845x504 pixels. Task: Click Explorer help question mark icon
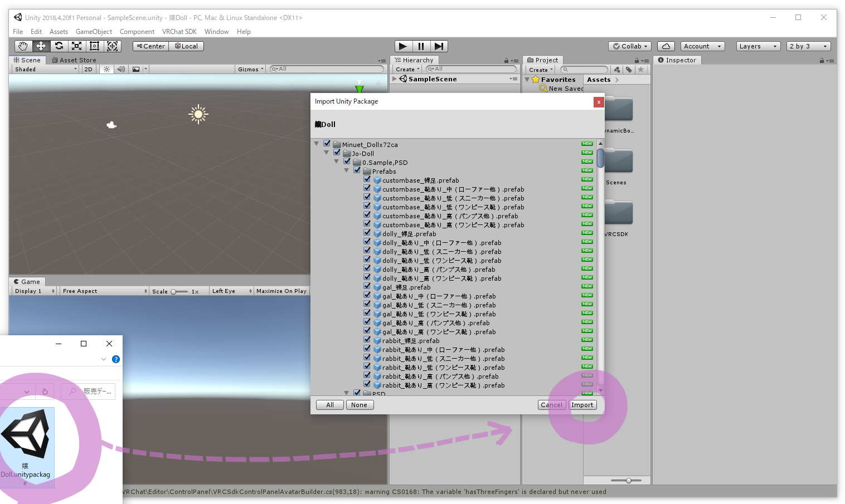tap(116, 359)
